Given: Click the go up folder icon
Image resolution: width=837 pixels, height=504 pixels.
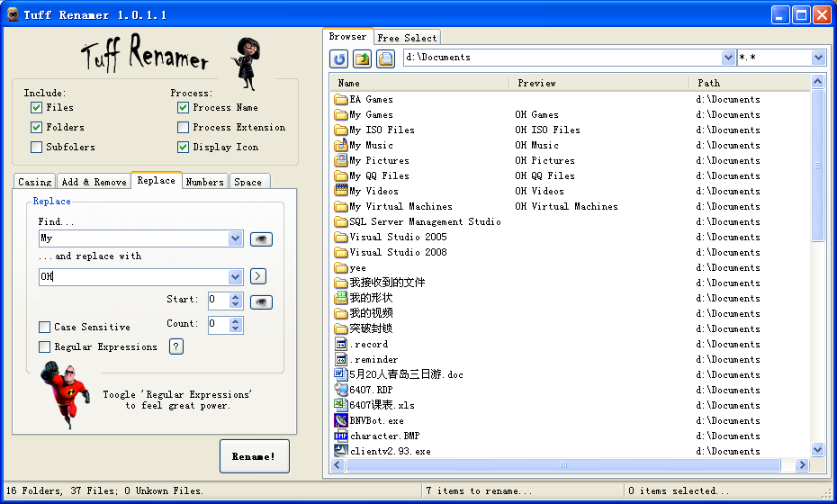Looking at the screenshot, I should click(x=363, y=59).
